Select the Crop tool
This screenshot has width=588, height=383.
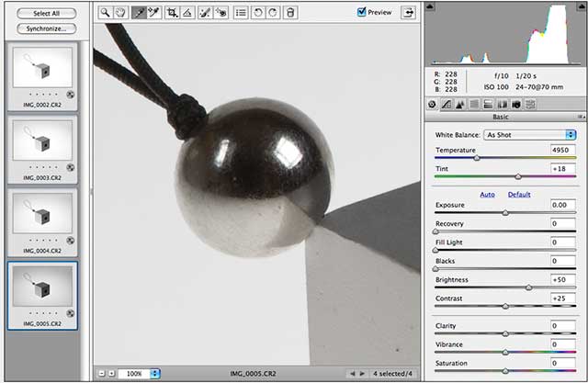[172, 13]
